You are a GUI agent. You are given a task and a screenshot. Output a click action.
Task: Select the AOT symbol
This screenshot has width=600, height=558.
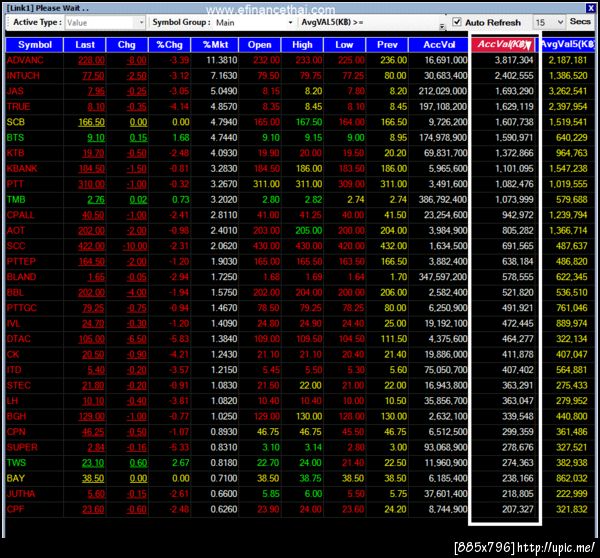point(15,231)
